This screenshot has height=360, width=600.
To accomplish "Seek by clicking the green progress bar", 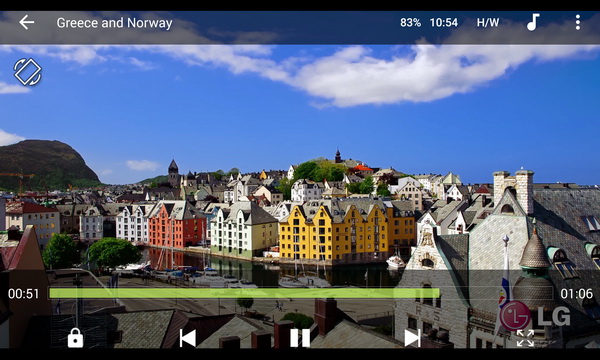I will 244,293.
